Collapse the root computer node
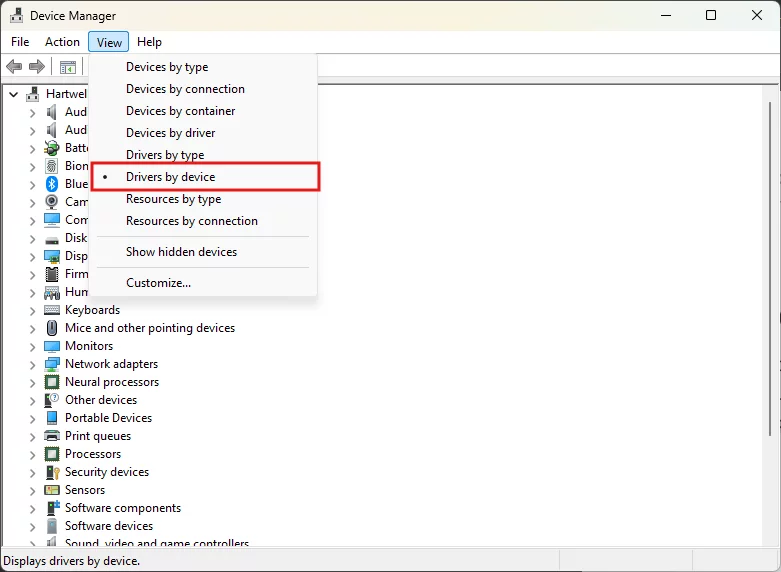This screenshot has height=572, width=781. [14, 94]
